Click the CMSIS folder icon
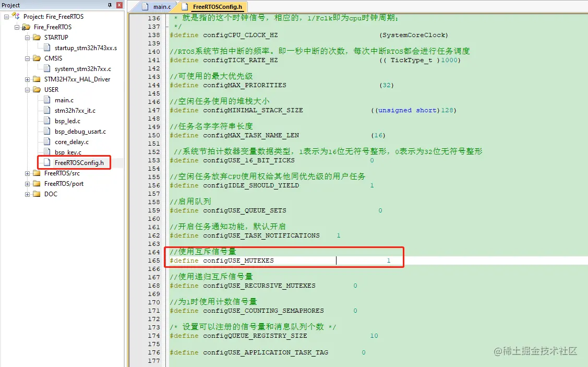The height and width of the screenshot is (367, 588). [37, 58]
